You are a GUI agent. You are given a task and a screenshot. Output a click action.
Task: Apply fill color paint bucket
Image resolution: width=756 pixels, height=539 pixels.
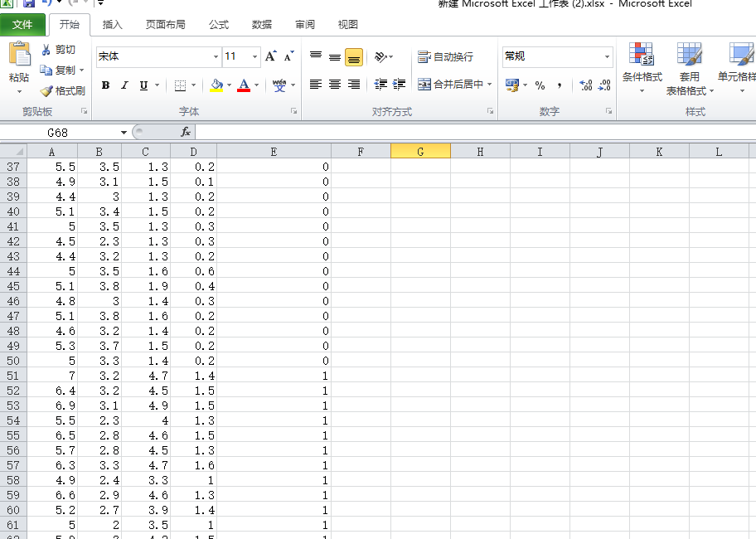[x=217, y=85]
